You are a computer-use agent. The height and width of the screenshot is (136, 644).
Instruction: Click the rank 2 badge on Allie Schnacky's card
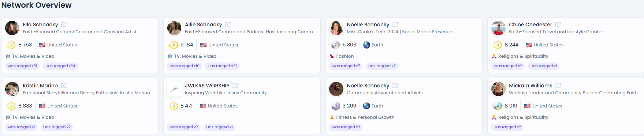coord(174,45)
